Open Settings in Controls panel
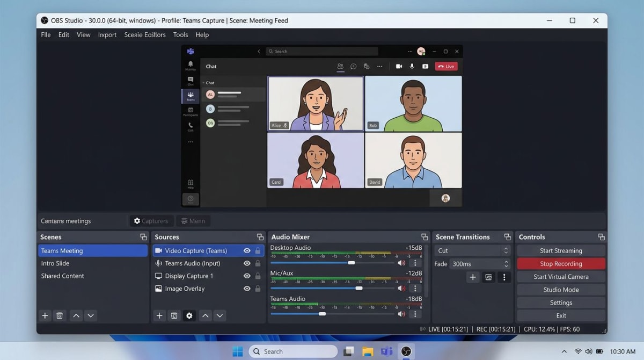The width and height of the screenshot is (644, 360). [561, 303]
